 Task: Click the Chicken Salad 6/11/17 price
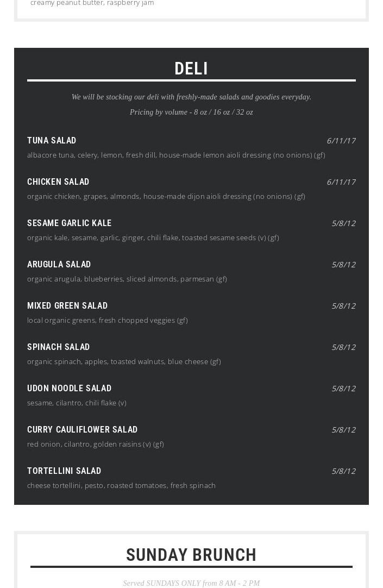click(341, 182)
